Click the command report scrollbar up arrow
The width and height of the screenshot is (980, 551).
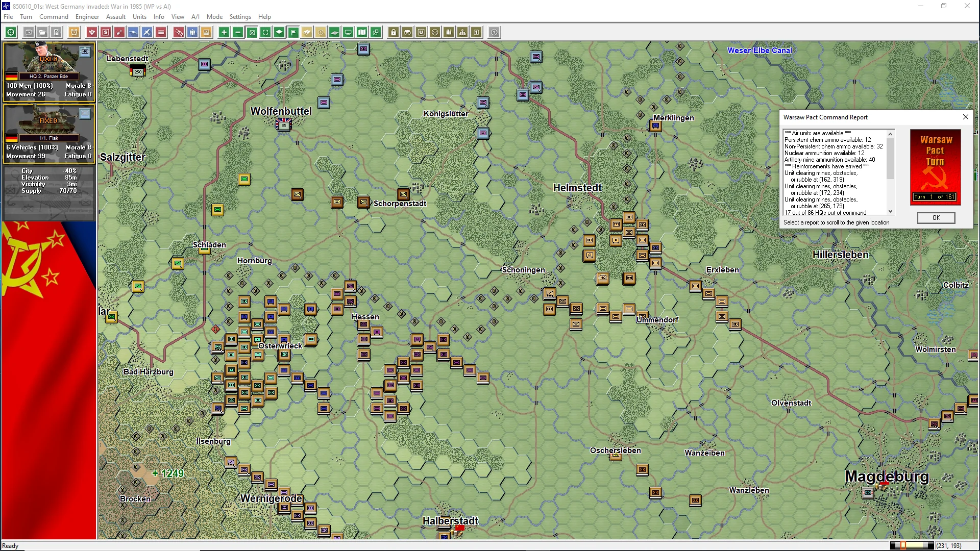(x=891, y=134)
